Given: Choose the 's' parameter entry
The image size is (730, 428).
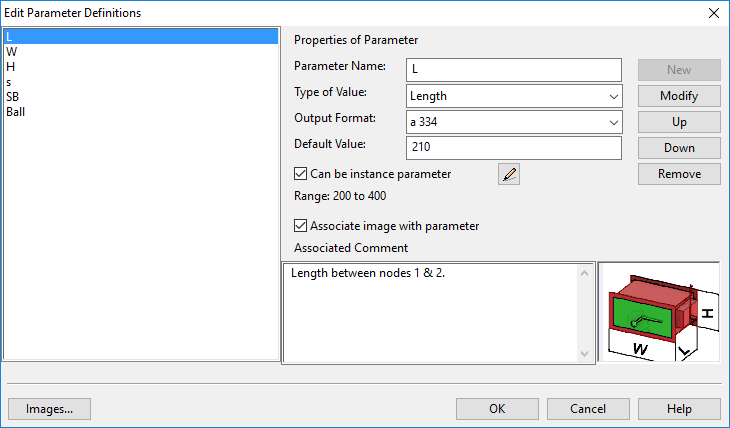Looking at the screenshot, I should click(9, 82).
